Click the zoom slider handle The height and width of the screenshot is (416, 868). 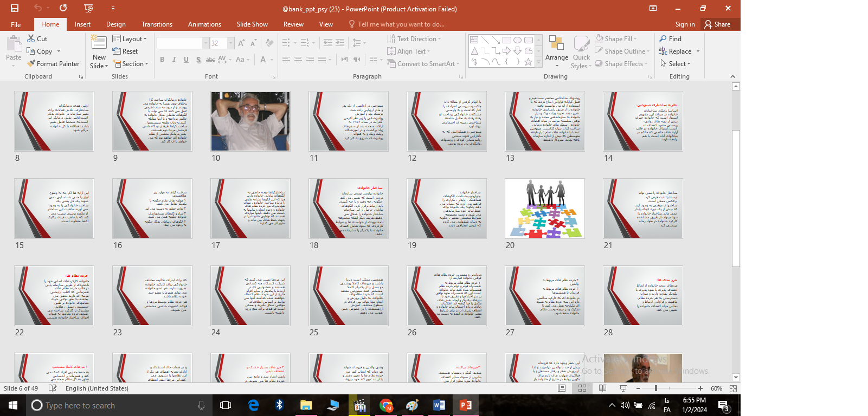point(656,388)
